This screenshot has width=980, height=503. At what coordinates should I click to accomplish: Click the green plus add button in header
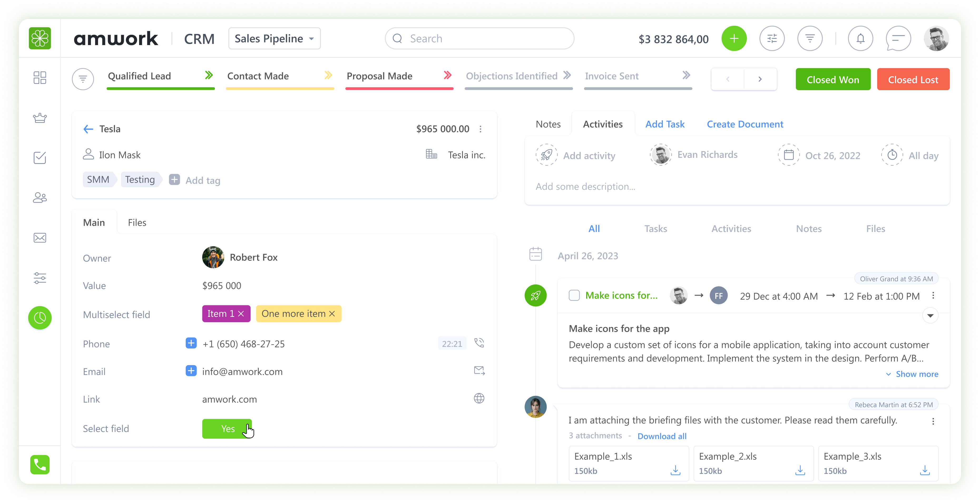point(734,38)
